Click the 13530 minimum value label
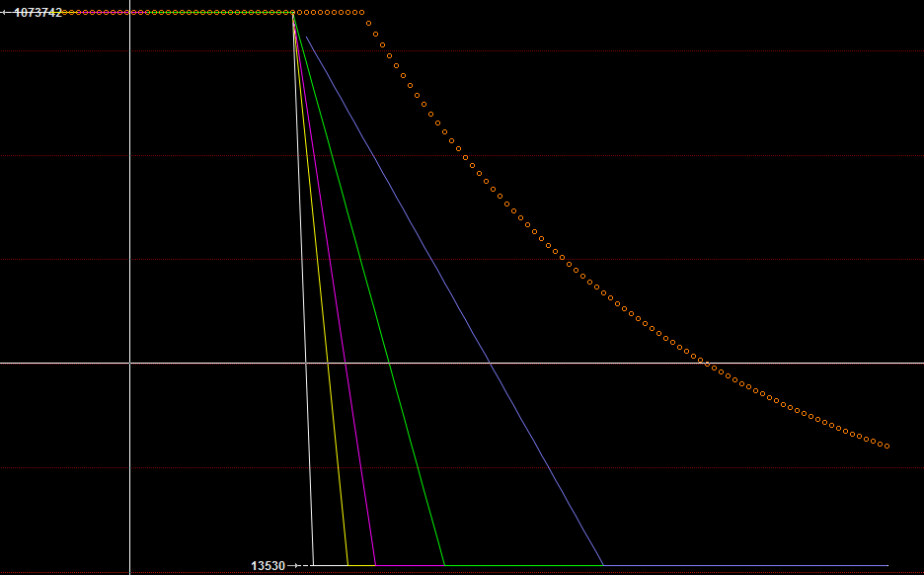 tap(268, 566)
